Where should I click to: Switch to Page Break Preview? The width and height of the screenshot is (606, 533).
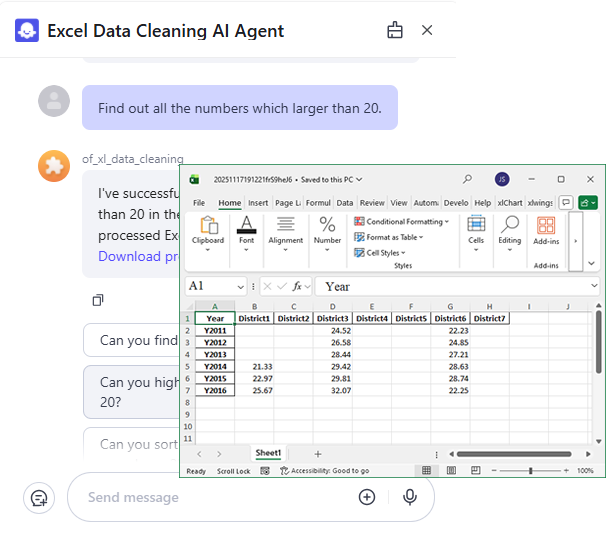[476, 470]
